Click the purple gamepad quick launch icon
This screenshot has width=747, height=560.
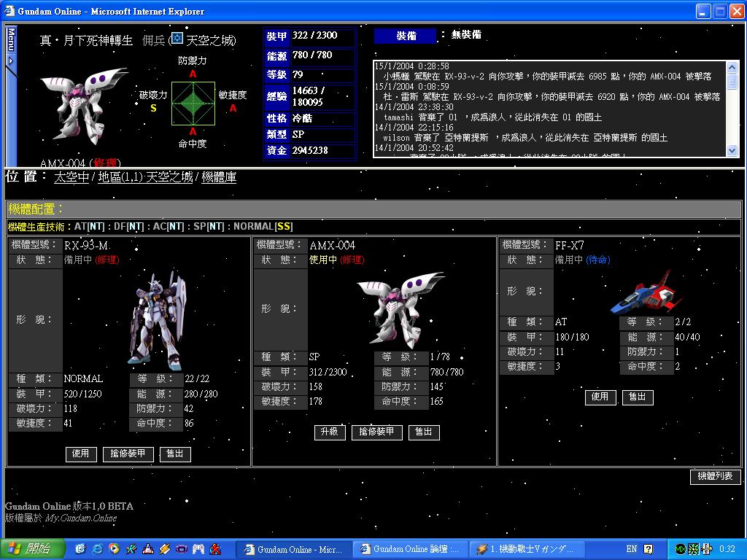(x=182, y=548)
